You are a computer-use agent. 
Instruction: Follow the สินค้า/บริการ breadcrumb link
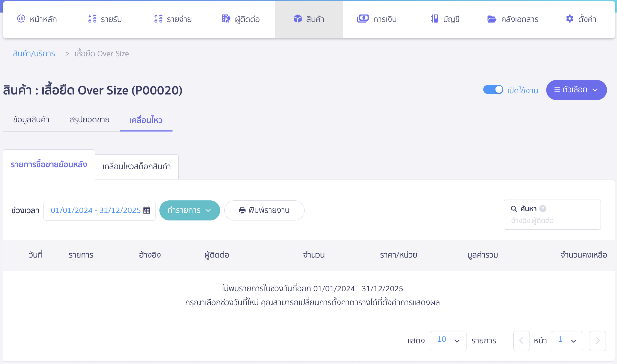[x=34, y=54]
